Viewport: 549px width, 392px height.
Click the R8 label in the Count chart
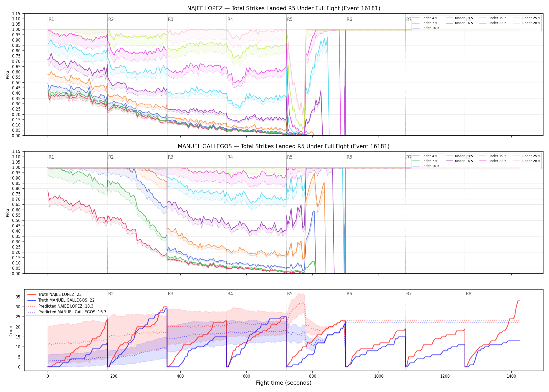coord(468,294)
